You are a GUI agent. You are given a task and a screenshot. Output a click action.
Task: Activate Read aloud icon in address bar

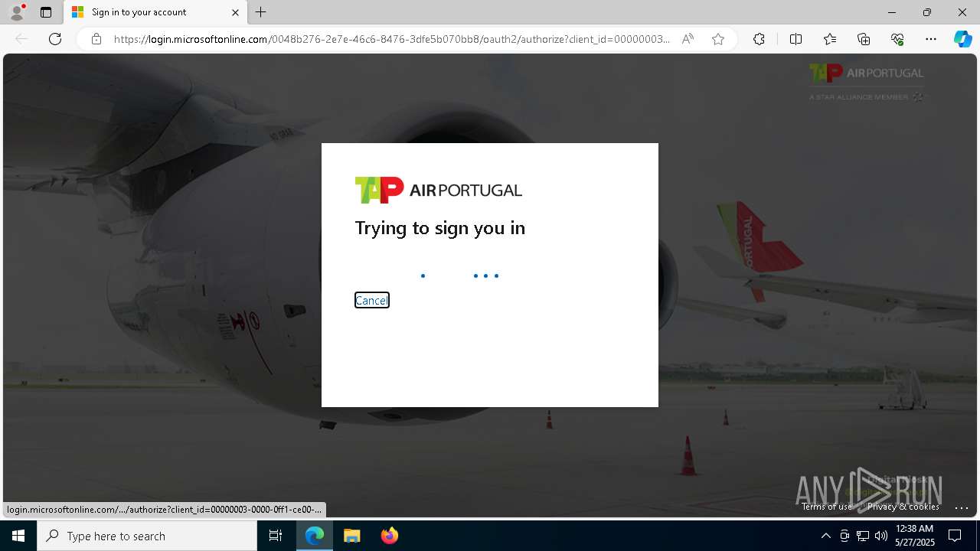[688, 39]
